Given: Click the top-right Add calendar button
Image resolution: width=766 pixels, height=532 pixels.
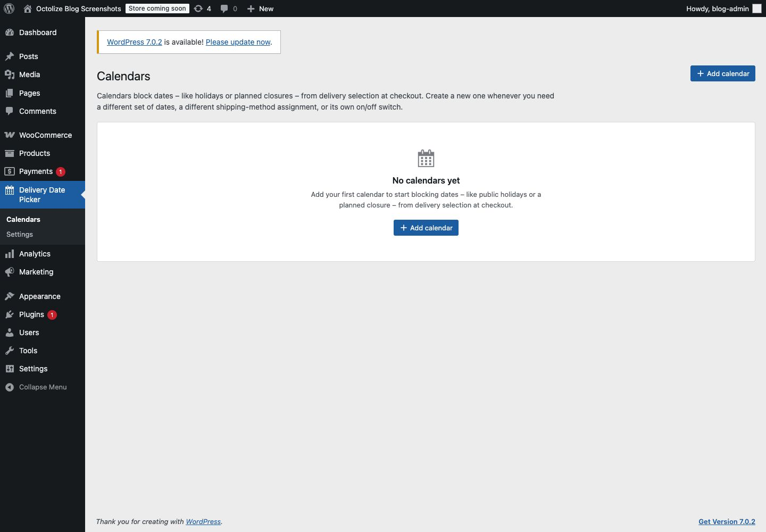Looking at the screenshot, I should coord(723,73).
